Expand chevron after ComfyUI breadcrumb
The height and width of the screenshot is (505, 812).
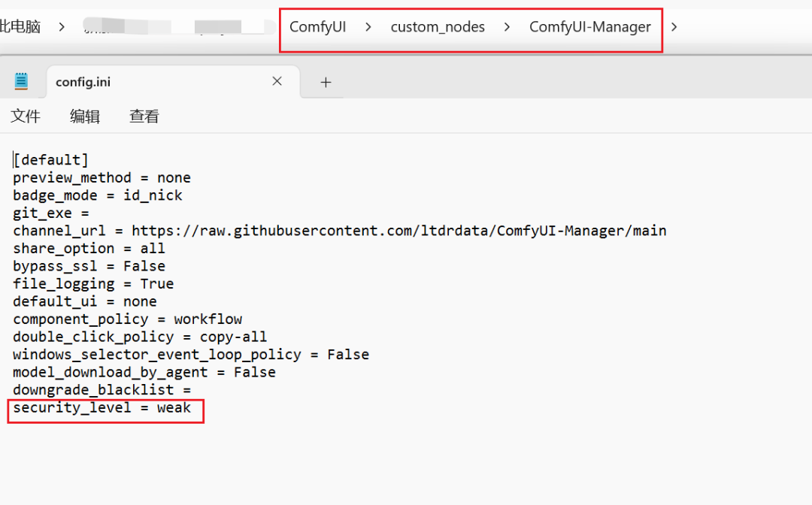pyautogui.click(x=368, y=27)
